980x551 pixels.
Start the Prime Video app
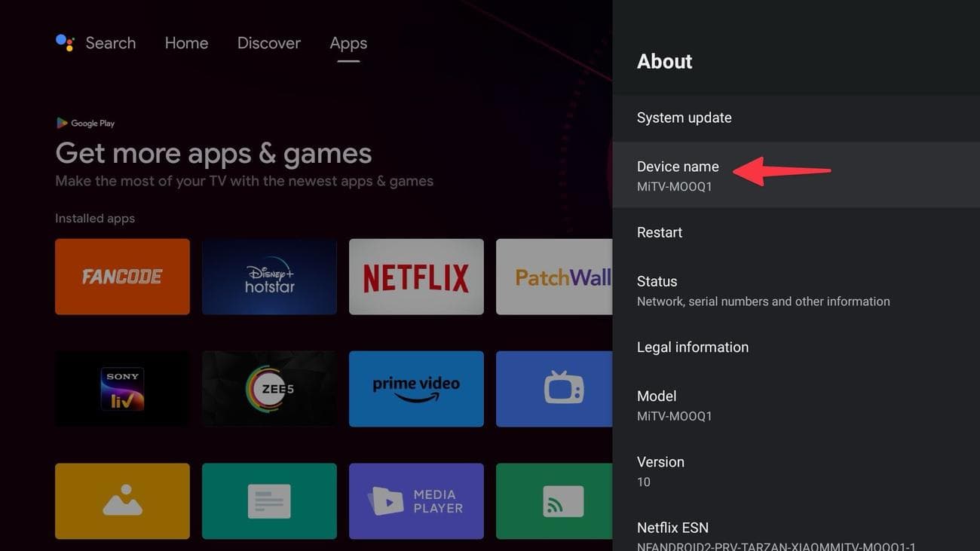(415, 388)
